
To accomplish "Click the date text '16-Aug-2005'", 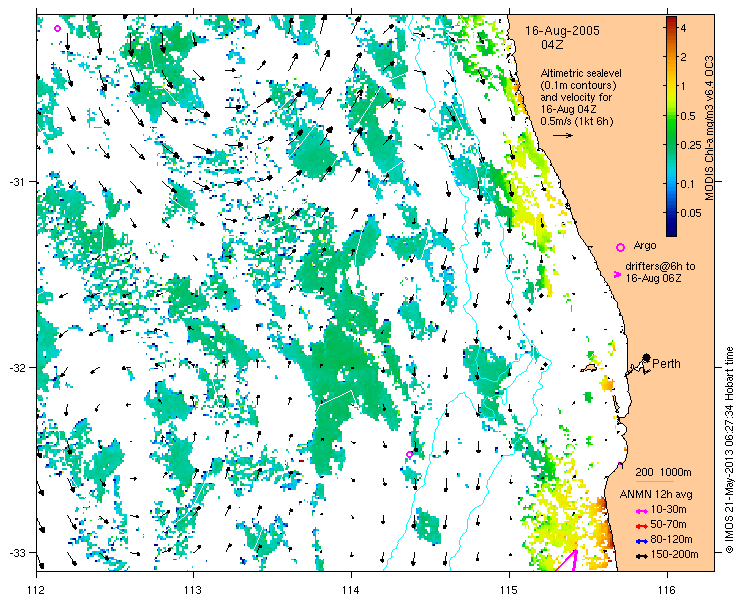I will (x=563, y=31).
